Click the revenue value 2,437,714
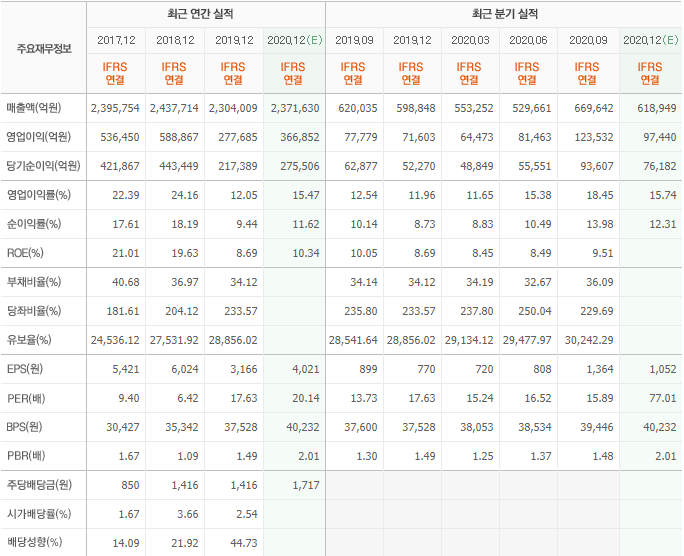 pyautogui.click(x=174, y=108)
